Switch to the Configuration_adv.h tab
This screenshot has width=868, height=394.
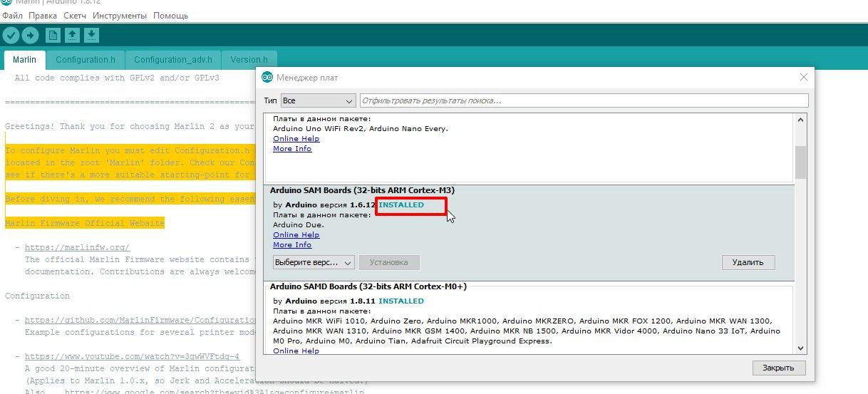[173, 60]
